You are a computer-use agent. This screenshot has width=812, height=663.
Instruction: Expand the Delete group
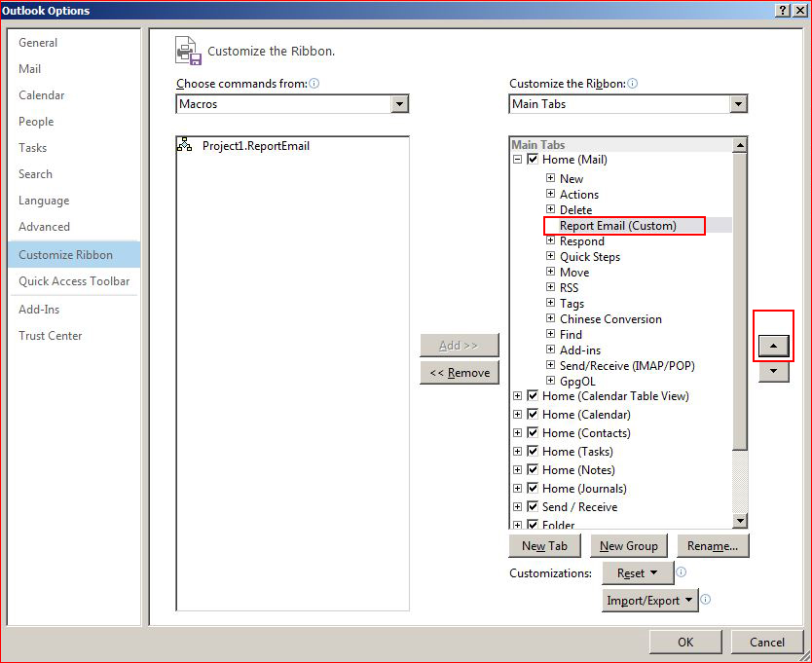550,209
